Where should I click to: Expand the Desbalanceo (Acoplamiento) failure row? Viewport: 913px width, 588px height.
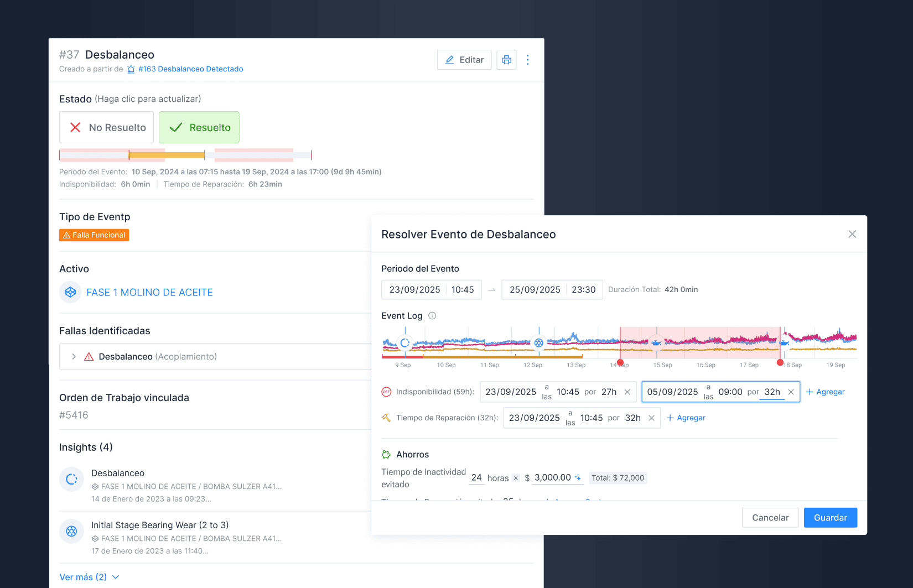(74, 357)
